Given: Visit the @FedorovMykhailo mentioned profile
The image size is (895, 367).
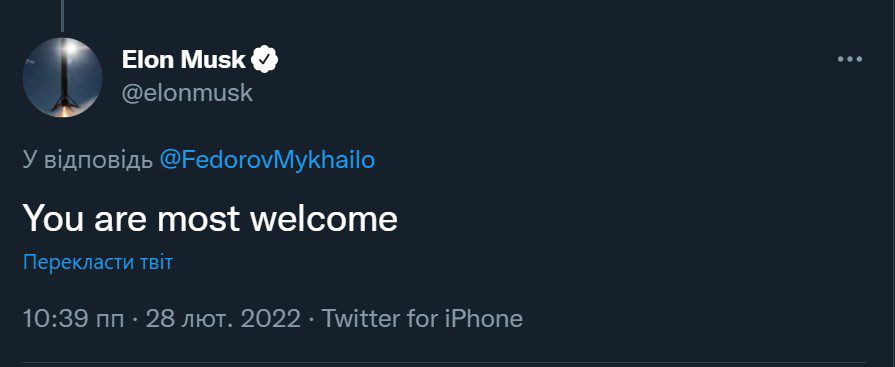Looking at the screenshot, I should pyautogui.click(x=267, y=160).
